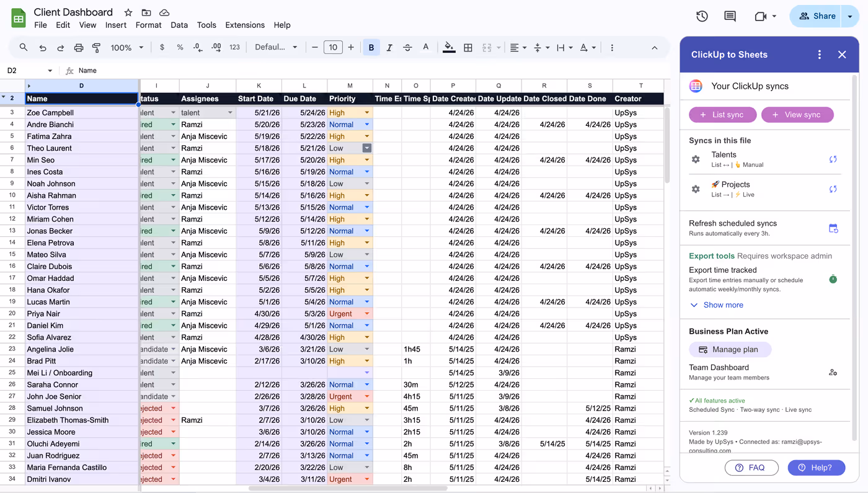
Task: Open the Name Box cell reference dropdown
Action: tap(50, 71)
